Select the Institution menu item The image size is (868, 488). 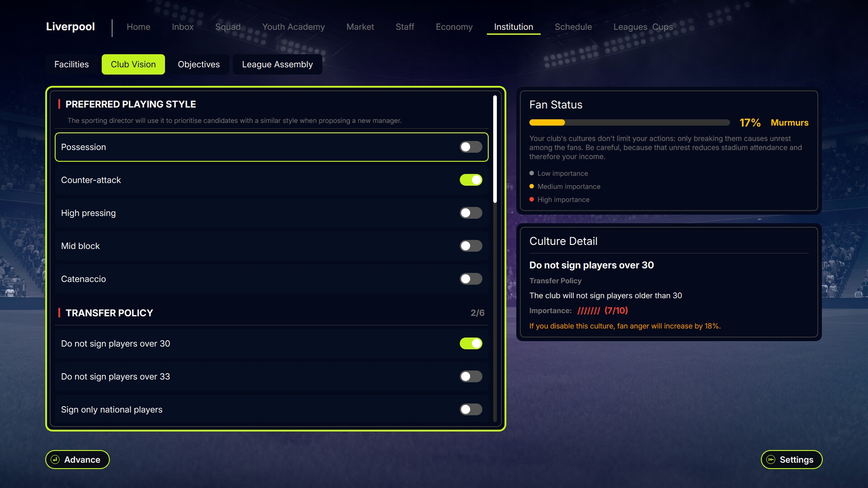tap(514, 27)
